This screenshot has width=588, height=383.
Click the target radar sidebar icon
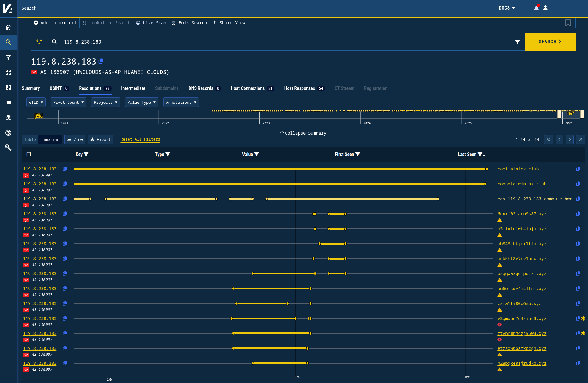[8, 133]
